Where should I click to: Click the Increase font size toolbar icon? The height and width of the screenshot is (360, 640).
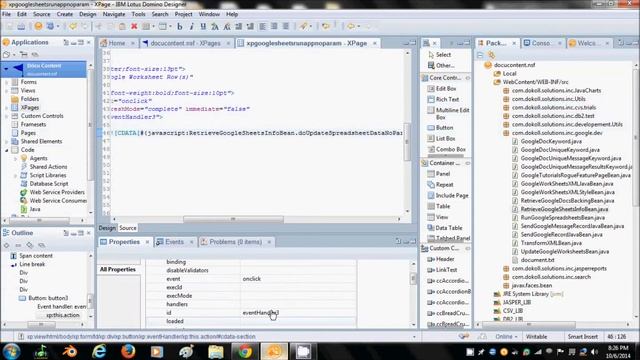point(215,27)
